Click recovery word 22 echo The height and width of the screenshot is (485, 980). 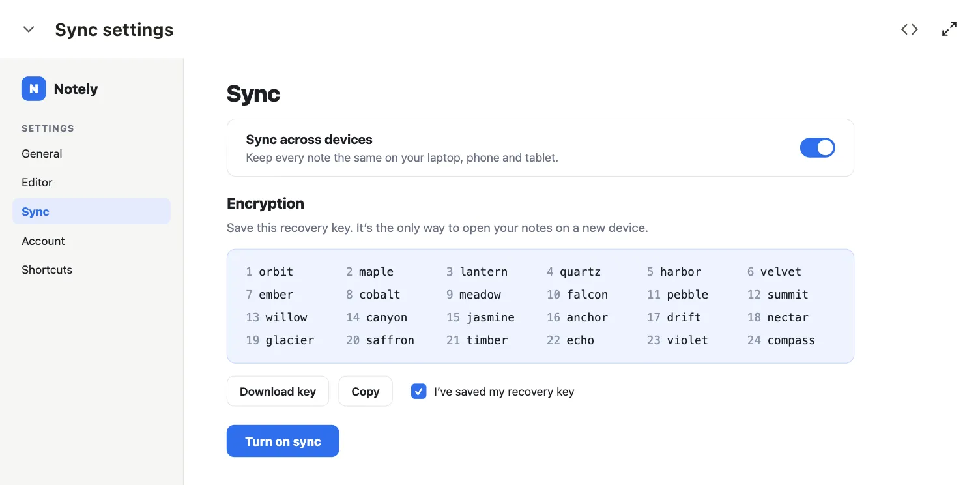(571, 340)
